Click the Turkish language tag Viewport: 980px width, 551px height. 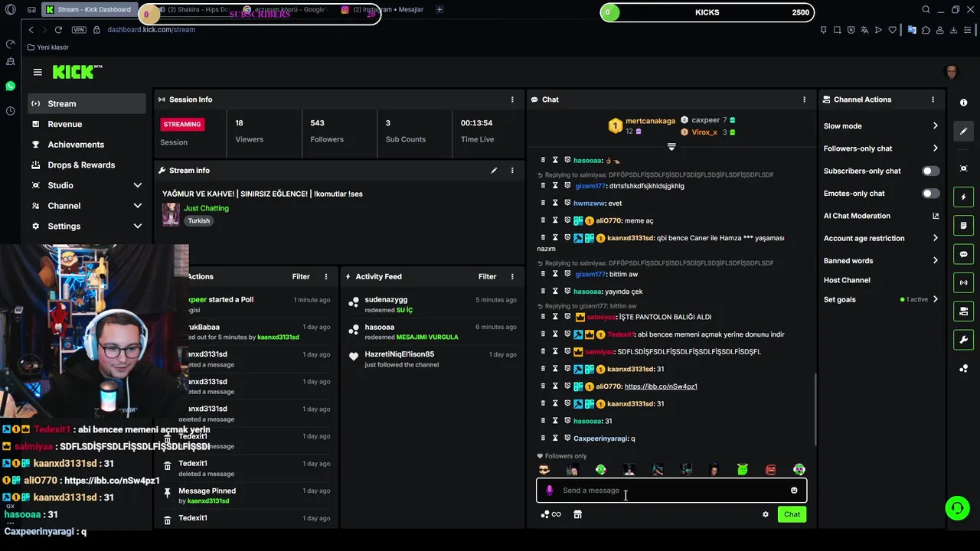pos(199,220)
